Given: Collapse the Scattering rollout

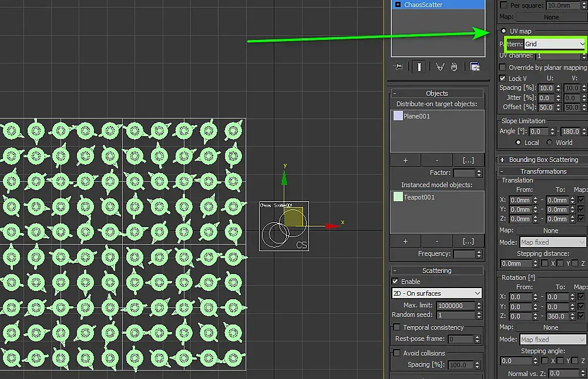Looking at the screenshot, I should [437, 270].
